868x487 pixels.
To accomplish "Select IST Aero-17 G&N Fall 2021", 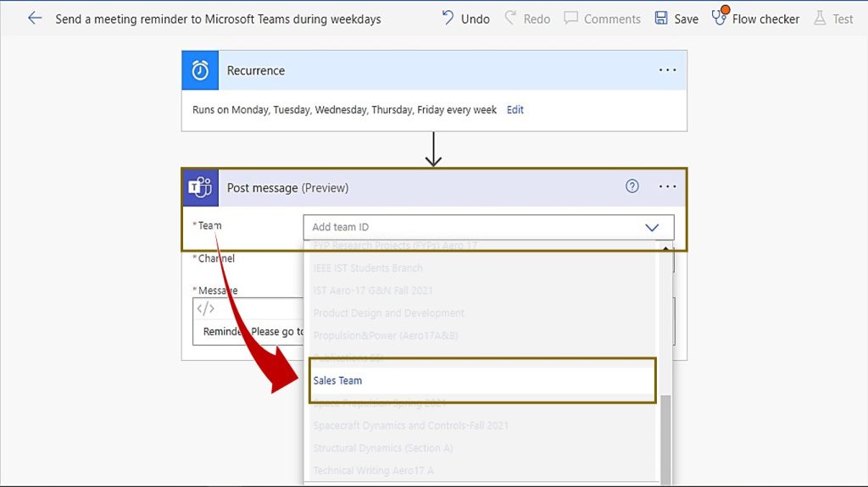I will coord(373,291).
